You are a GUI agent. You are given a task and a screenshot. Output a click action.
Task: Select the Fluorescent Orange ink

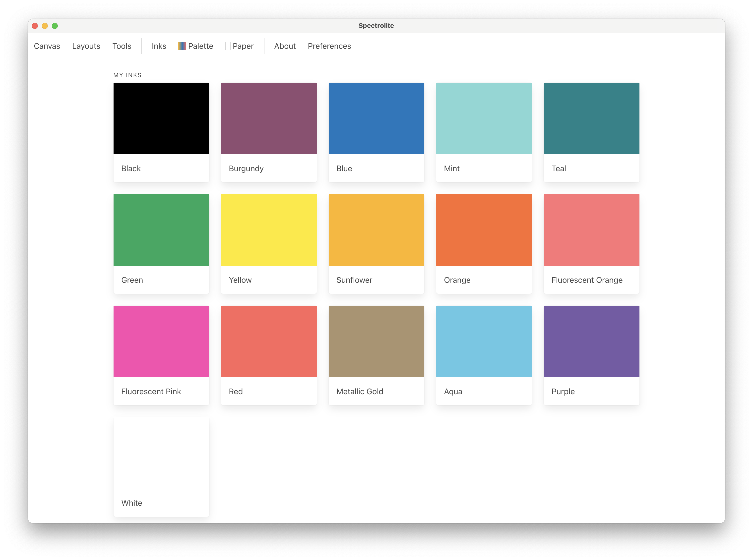[x=591, y=230]
